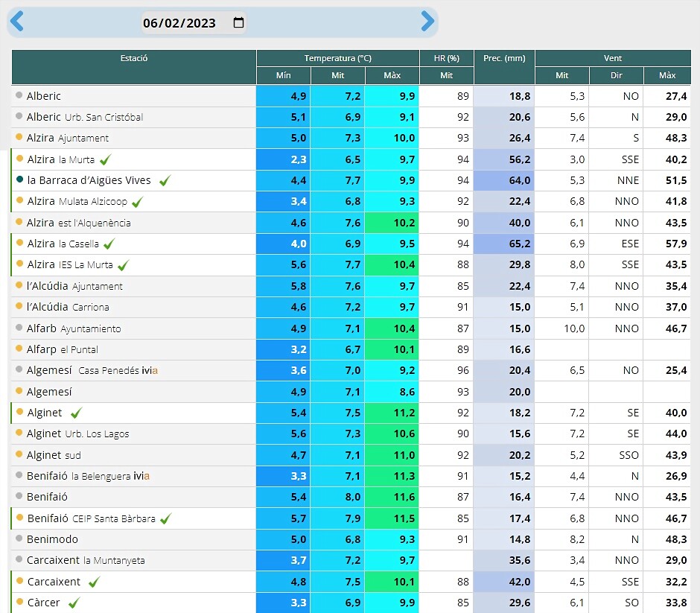Click green checkmark next to Alzira la Murta

pos(105,159)
